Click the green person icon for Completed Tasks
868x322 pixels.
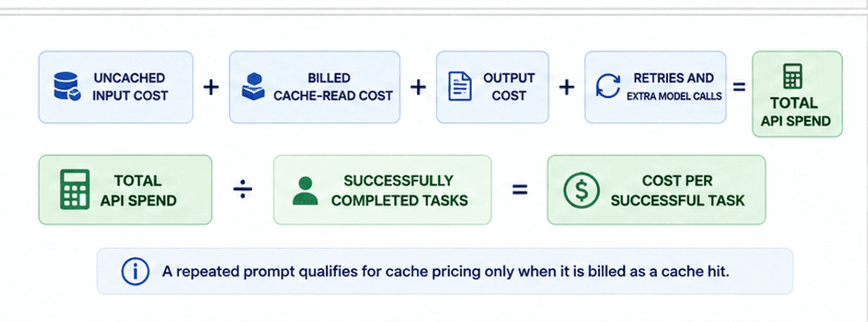pyautogui.click(x=305, y=190)
